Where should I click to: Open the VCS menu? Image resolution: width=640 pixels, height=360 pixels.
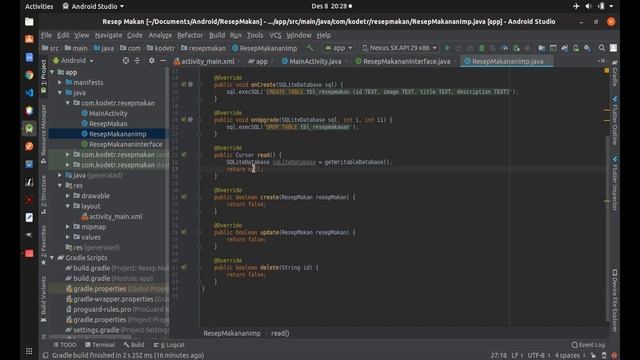click(275, 35)
